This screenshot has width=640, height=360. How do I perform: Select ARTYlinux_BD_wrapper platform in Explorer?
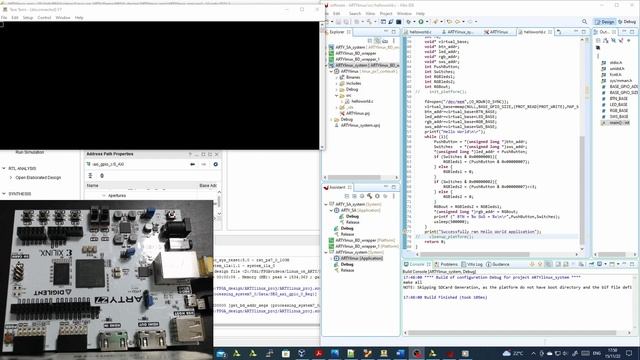coord(356,53)
